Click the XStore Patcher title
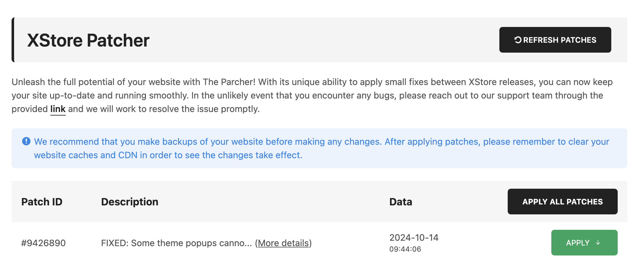The height and width of the screenshot is (276, 644). tap(88, 40)
